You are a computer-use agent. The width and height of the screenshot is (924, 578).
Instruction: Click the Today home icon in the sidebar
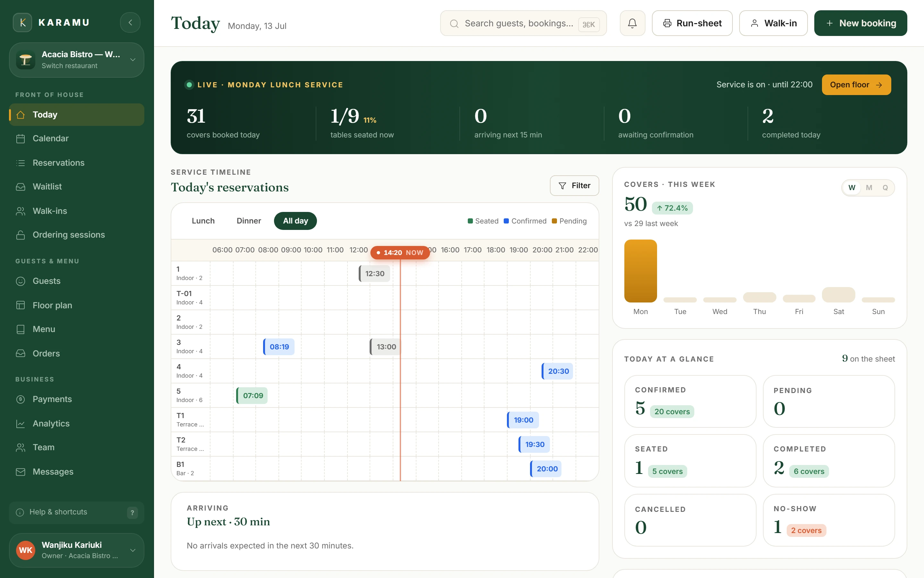tap(21, 115)
